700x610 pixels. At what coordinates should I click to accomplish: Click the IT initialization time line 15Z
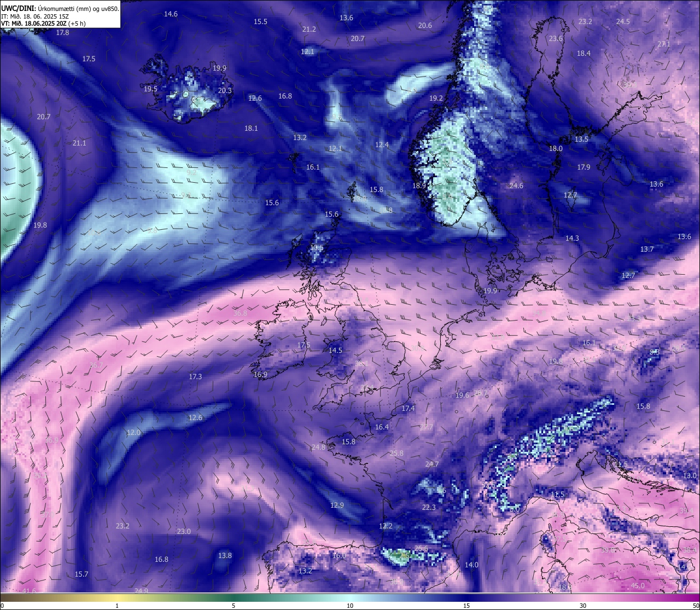click(x=34, y=16)
